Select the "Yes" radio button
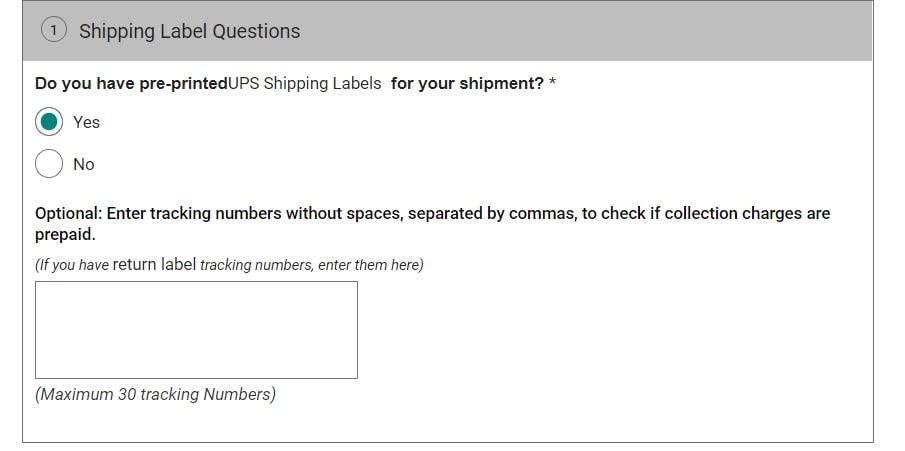The height and width of the screenshot is (451, 905). 49,122
